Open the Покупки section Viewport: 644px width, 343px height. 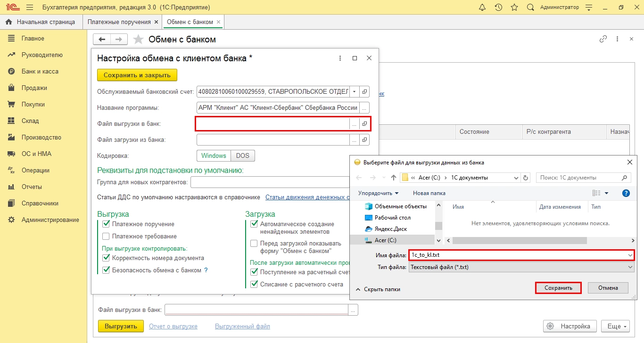click(33, 105)
